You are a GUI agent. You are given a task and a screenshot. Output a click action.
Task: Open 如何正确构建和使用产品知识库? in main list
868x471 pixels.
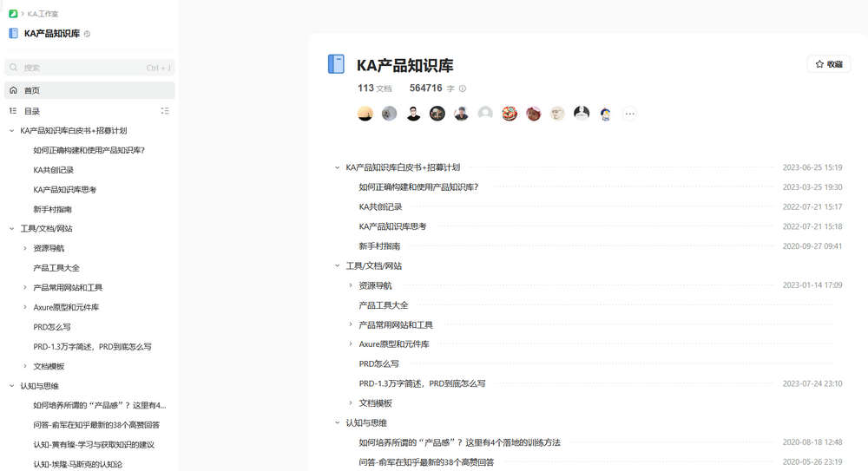pos(418,187)
